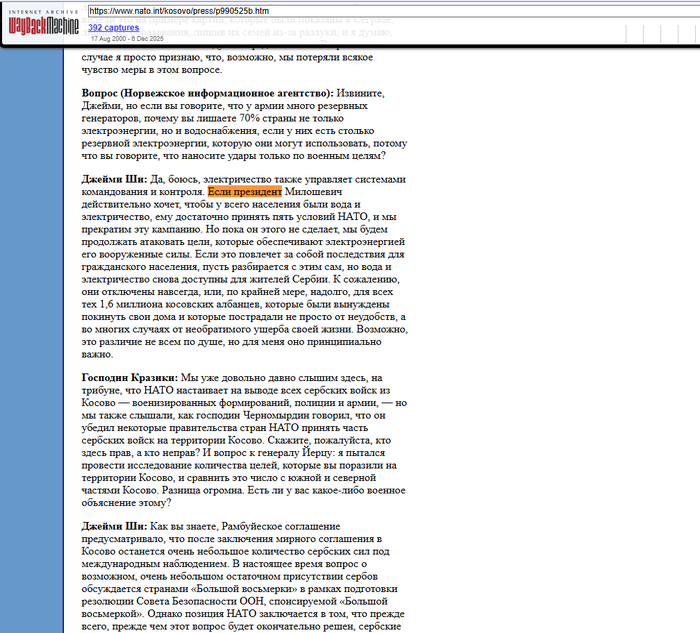Screen dimensions: 700x633
Task: Click first 'Джейми Ши:' speaker label
Action: tap(114, 179)
